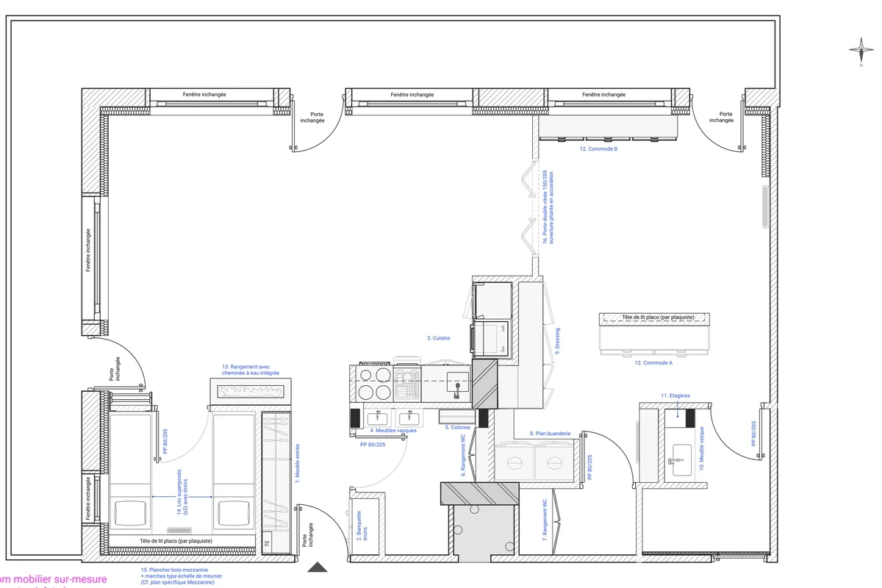Select the "5. Colonne" label
The image size is (882, 588).
click(457, 427)
